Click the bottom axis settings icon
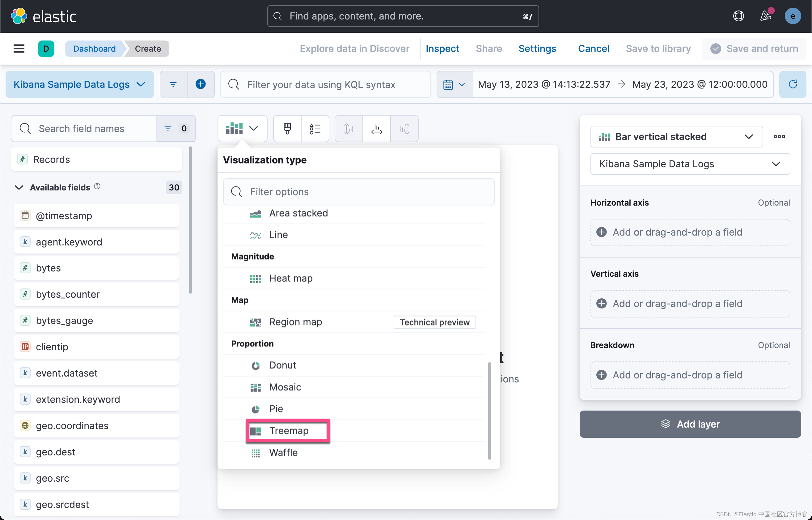The width and height of the screenshot is (812, 520). (377, 129)
